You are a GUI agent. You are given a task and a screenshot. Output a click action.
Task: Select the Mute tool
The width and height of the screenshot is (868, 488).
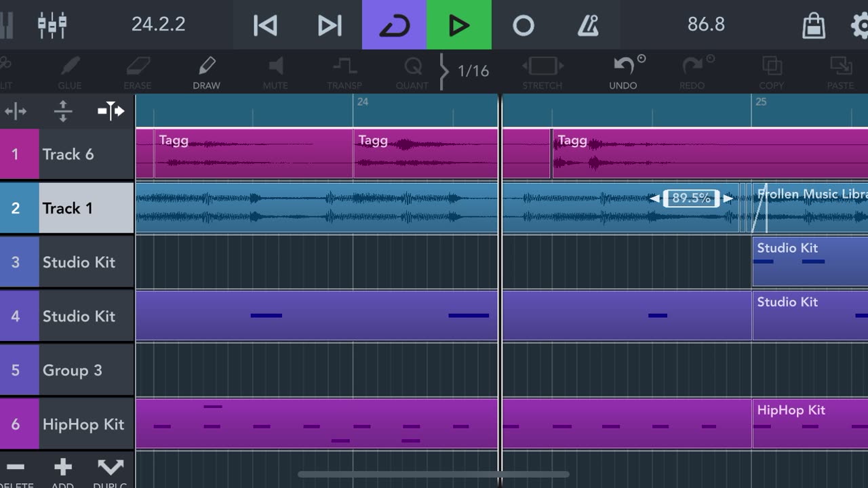click(x=275, y=73)
